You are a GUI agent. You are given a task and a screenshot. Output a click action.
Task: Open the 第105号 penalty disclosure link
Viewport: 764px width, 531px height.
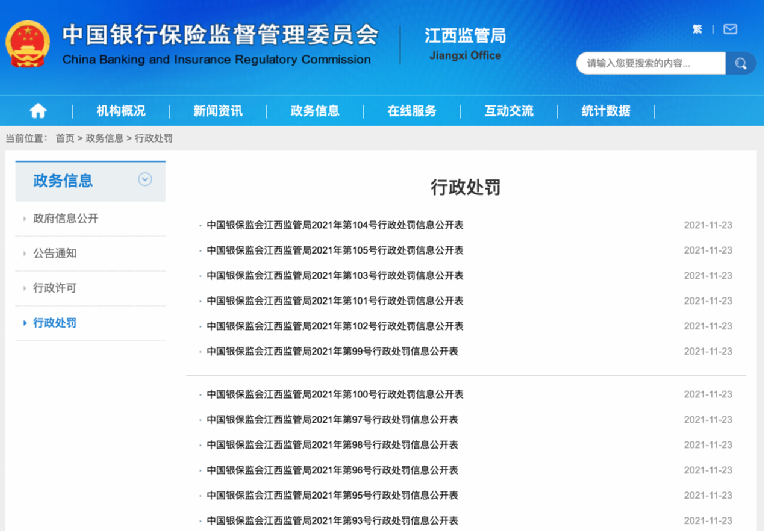pyautogui.click(x=335, y=250)
